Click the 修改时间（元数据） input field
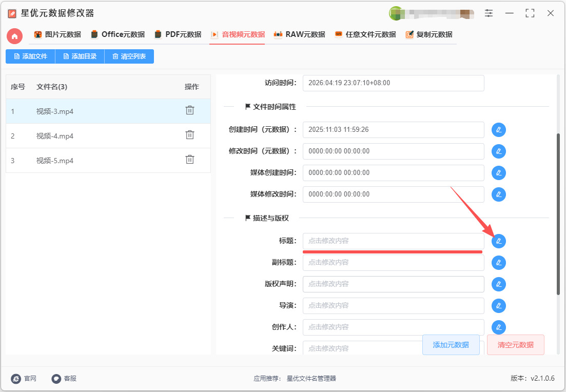The width and height of the screenshot is (566, 392). click(x=394, y=151)
